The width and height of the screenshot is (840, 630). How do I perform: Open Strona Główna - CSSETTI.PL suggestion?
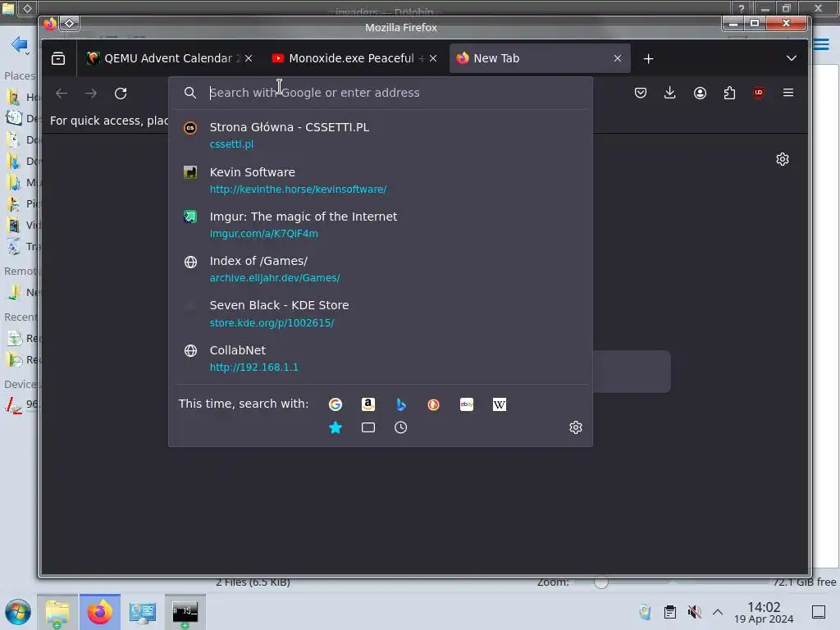[x=381, y=135]
